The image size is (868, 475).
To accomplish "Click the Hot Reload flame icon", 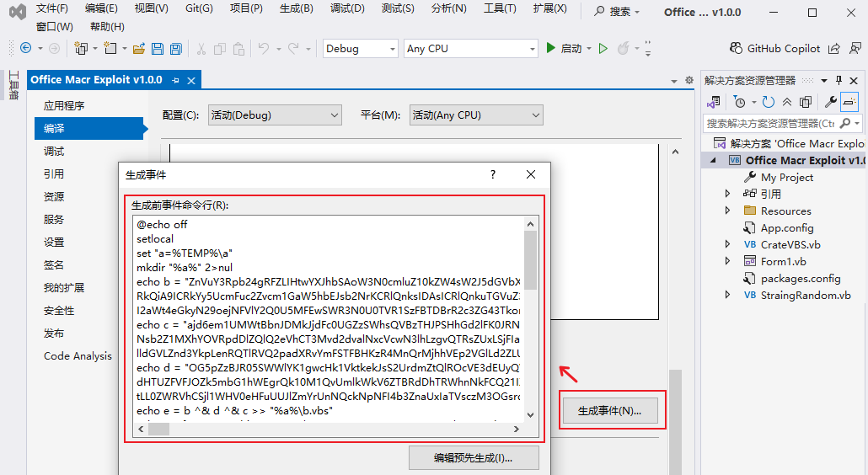I will [624, 49].
